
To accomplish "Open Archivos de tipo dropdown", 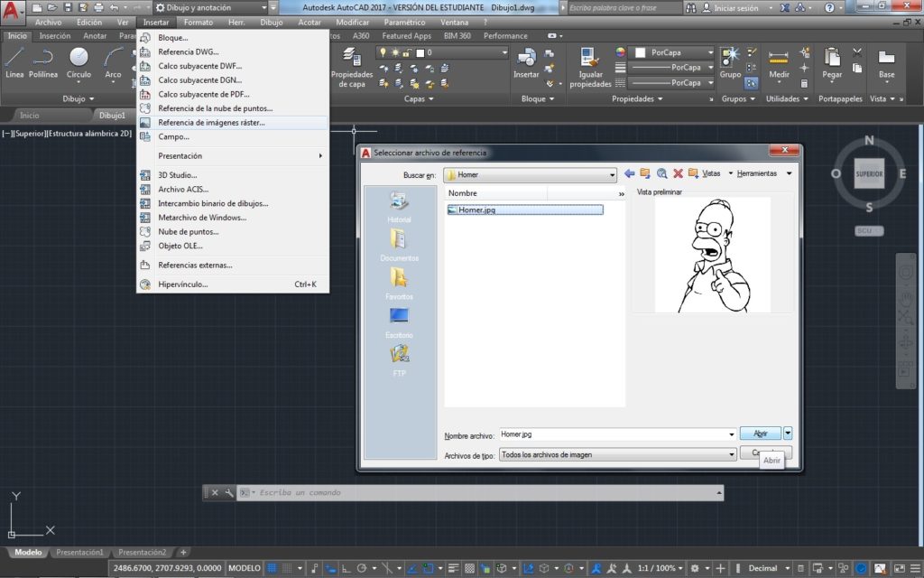I will [731, 455].
